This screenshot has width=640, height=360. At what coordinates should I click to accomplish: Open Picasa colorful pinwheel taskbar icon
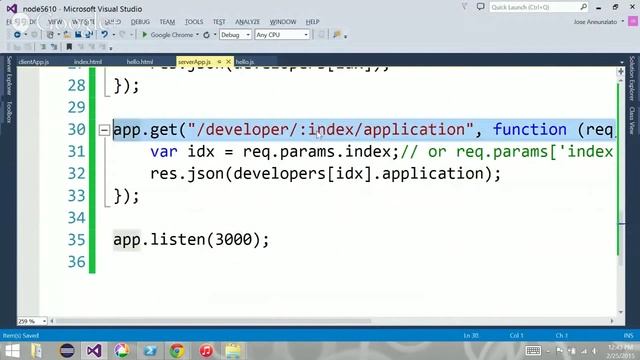[121, 351]
